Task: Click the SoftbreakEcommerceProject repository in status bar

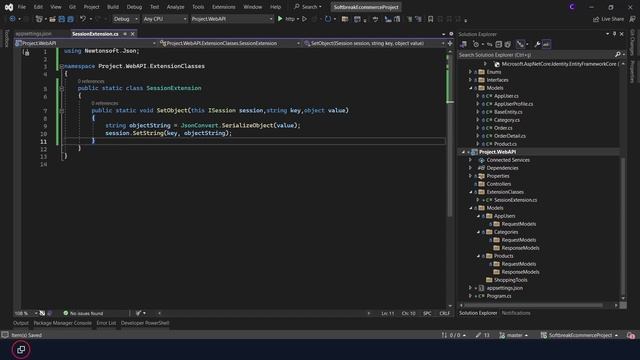Action: pos(580,335)
